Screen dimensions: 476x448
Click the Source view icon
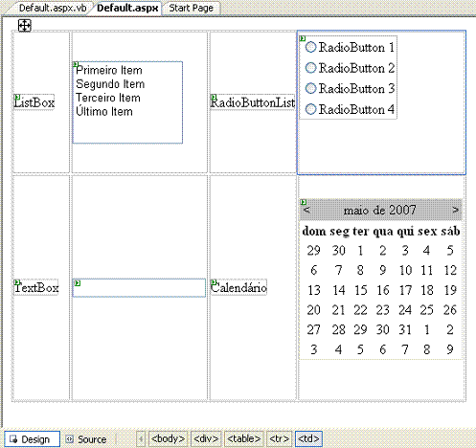[x=69, y=439]
